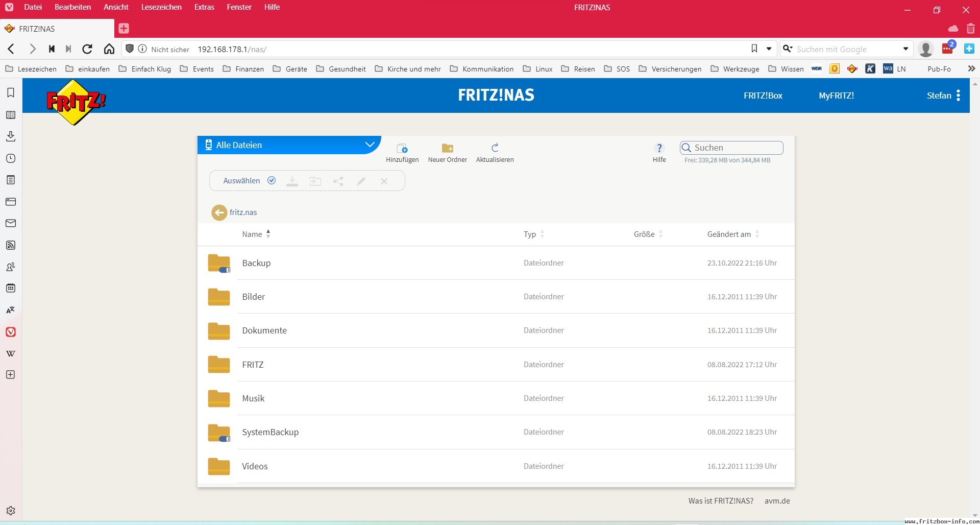This screenshot has height=525, width=980.
Task: Open the Datei menu
Action: (33, 7)
